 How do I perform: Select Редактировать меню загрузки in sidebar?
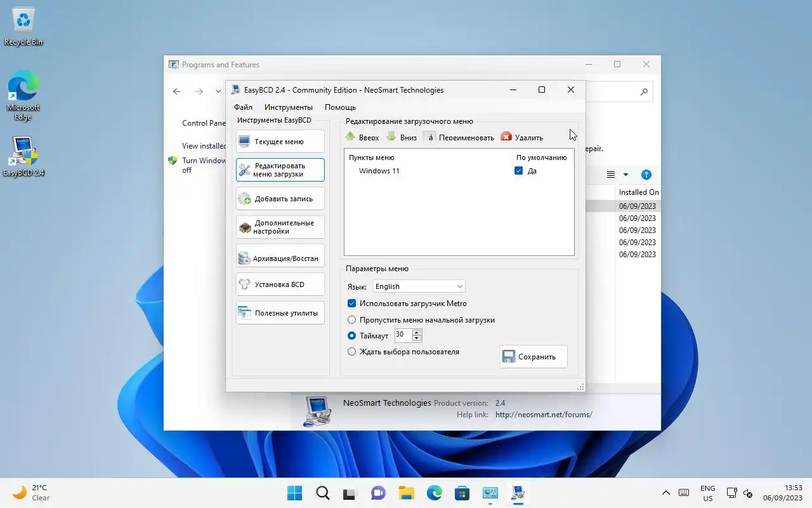pyautogui.click(x=280, y=170)
